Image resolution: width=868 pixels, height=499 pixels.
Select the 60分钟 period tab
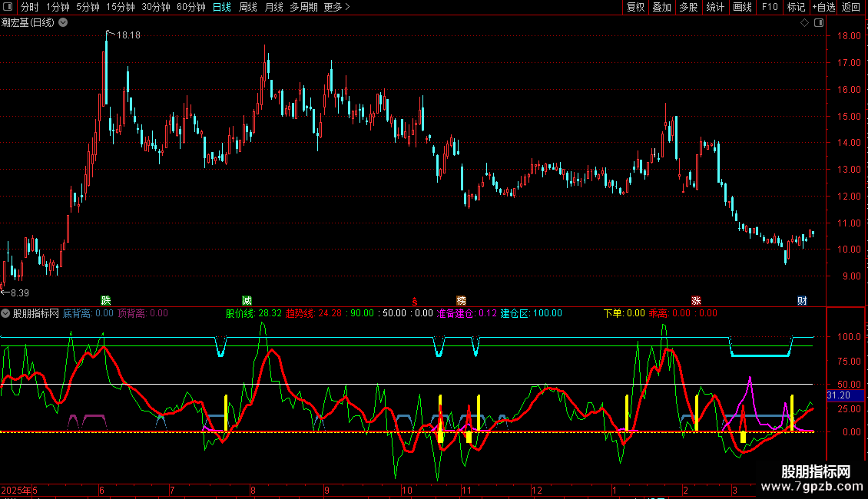coord(190,7)
